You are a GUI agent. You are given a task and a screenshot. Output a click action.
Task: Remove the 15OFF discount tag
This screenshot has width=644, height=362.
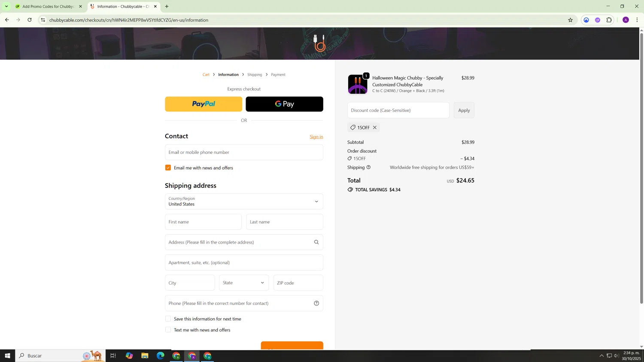coord(375,127)
